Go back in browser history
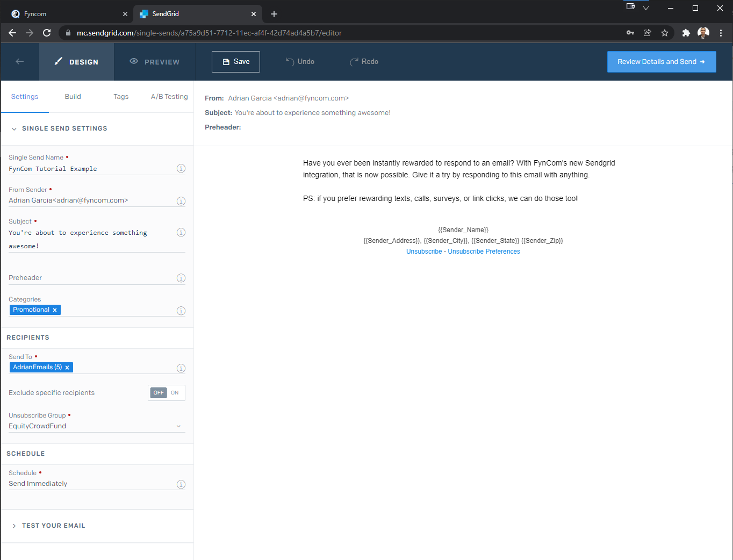The height and width of the screenshot is (560, 733). (x=12, y=33)
